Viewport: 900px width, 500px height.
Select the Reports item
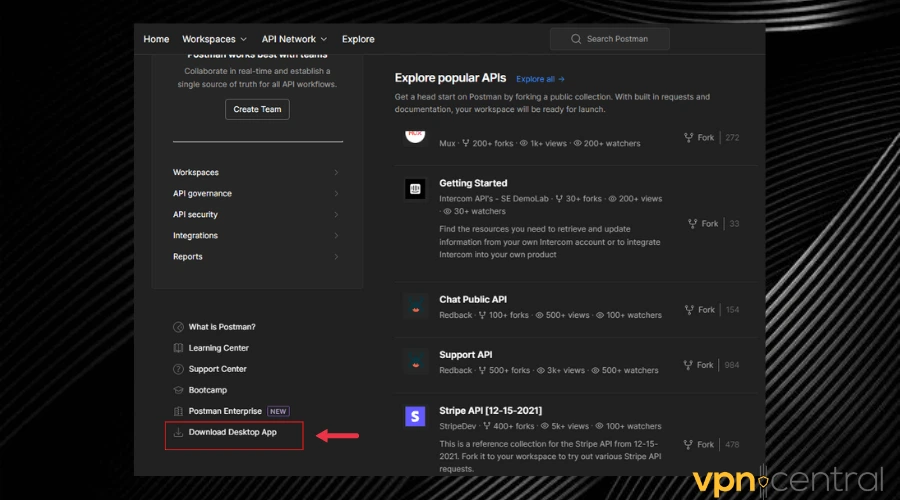pyautogui.click(x=188, y=257)
